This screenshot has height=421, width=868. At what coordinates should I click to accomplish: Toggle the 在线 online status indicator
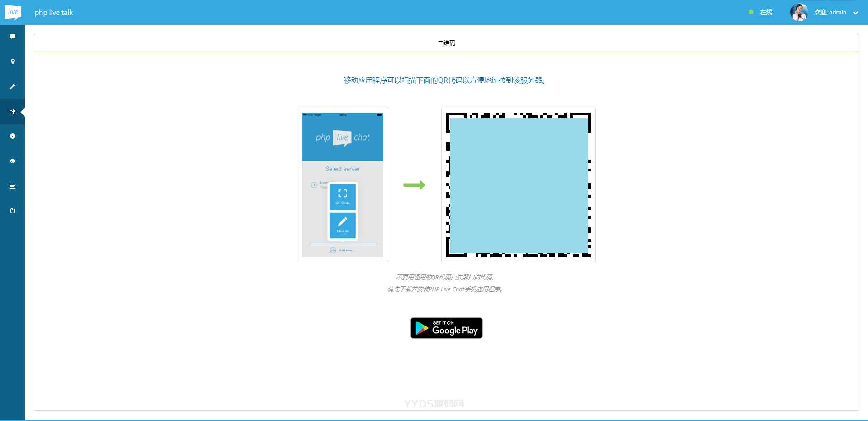[761, 12]
